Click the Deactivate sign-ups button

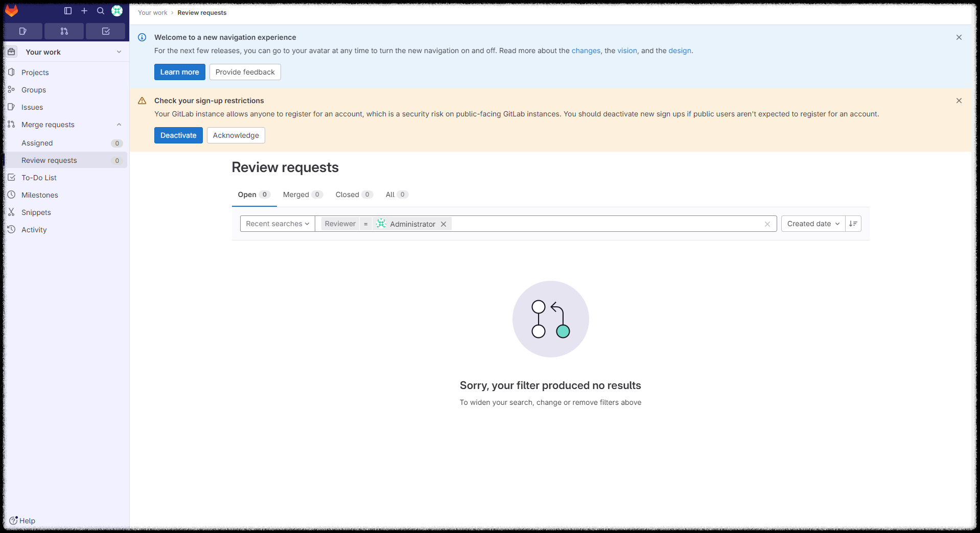[178, 135]
